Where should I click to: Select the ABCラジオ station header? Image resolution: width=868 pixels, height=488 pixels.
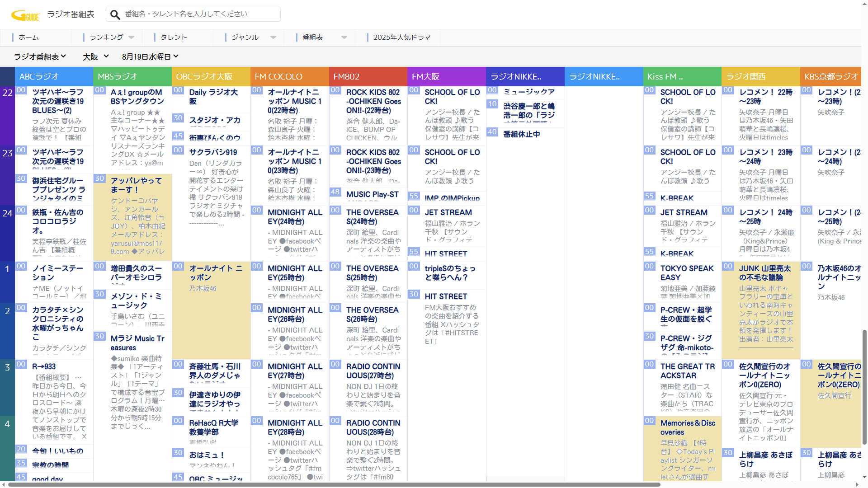tap(54, 76)
